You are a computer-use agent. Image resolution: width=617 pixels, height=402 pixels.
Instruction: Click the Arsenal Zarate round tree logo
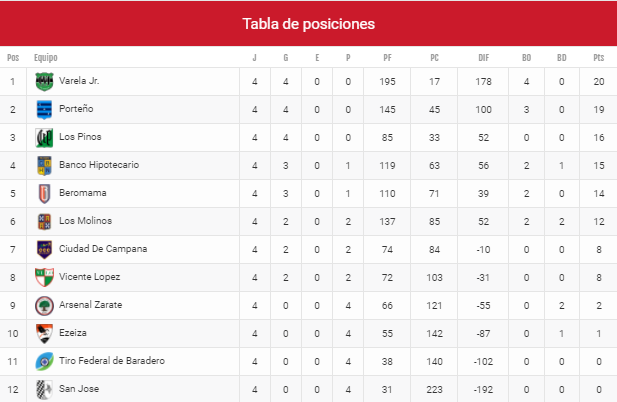coord(44,306)
